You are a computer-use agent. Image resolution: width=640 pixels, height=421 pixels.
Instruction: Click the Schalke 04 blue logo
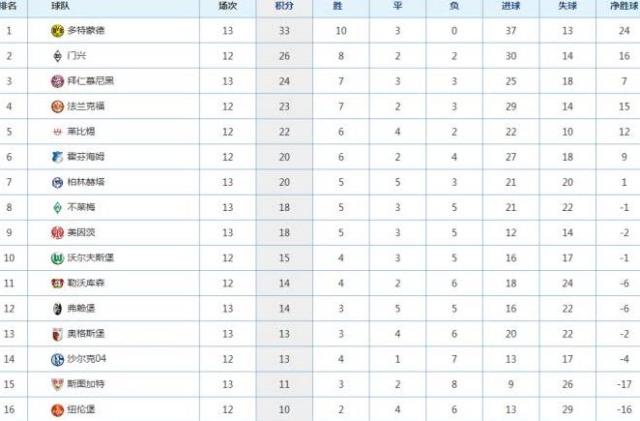tap(58, 359)
